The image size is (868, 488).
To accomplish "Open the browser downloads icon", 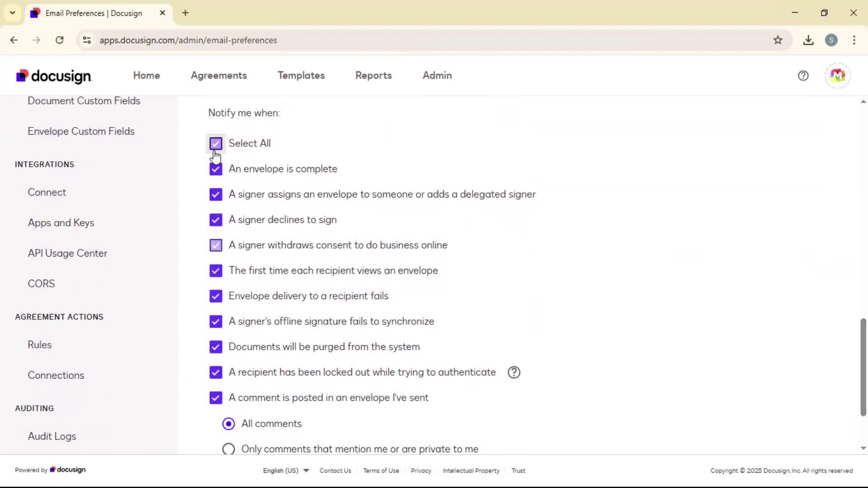I will tap(808, 40).
